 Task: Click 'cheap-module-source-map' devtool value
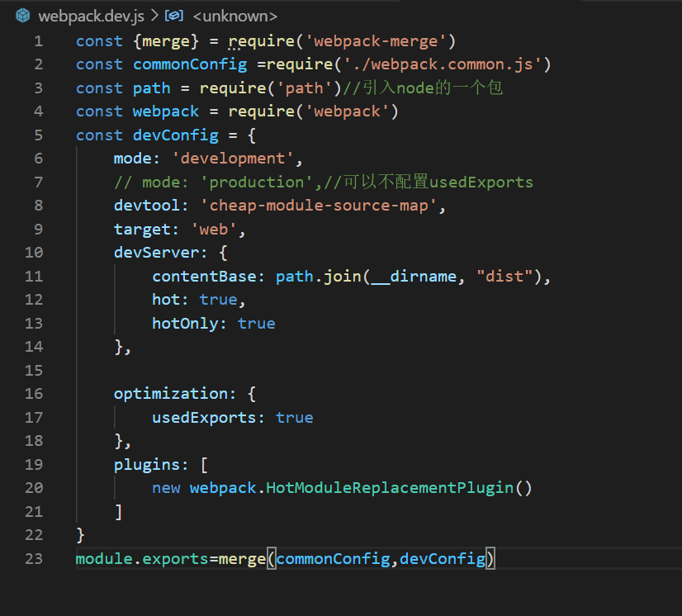point(319,206)
